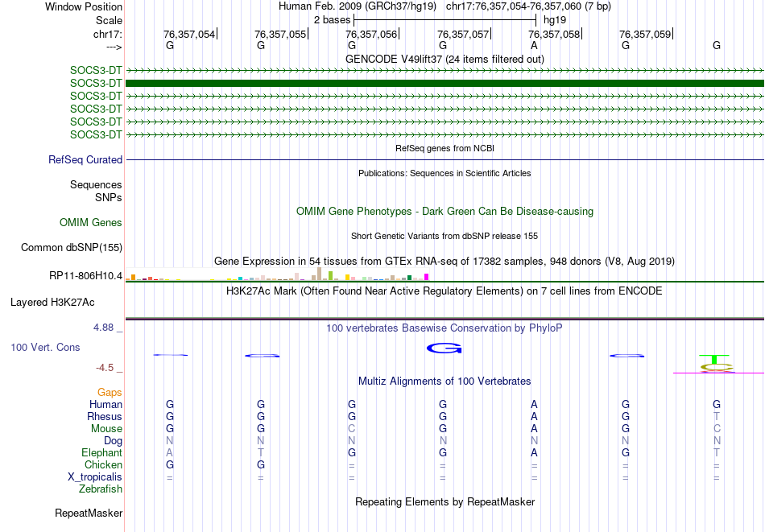The width and height of the screenshot is (765, 532).
Task: Click the RP11-806H10.4 gene label
Action: (86, 276)
